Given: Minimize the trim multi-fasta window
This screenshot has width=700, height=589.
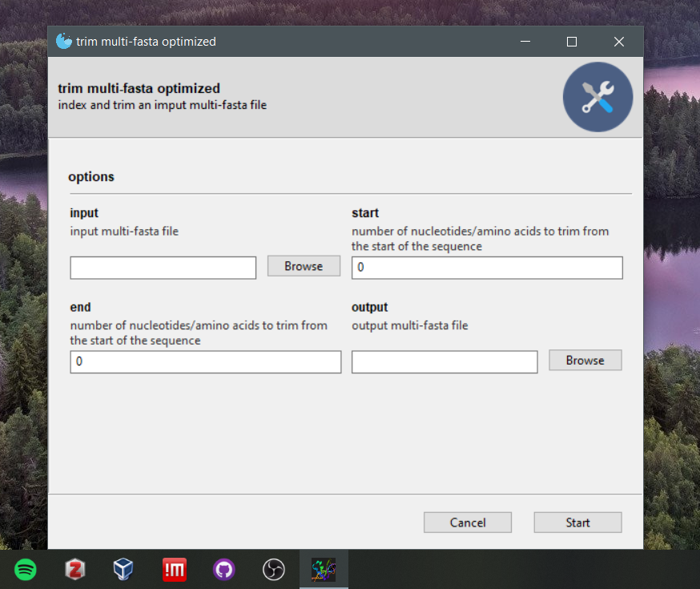Looking at the screenshot, I should click(x=525, y=42).
